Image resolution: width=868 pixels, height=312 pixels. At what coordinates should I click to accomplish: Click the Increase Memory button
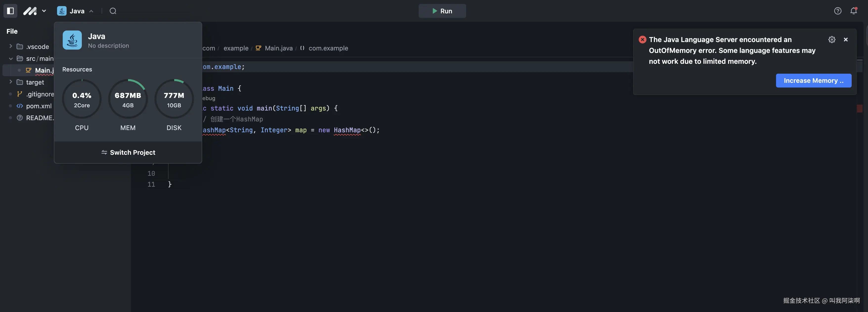pos(813,81)
